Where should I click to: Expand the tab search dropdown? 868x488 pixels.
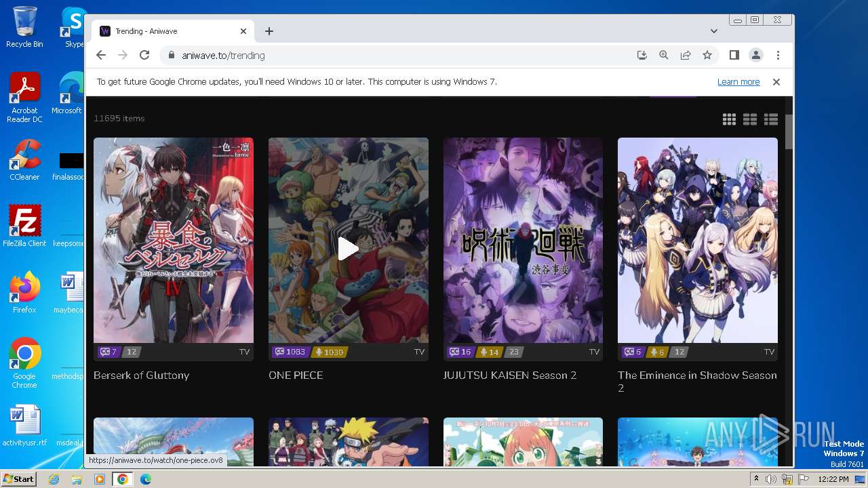[714, 31]
